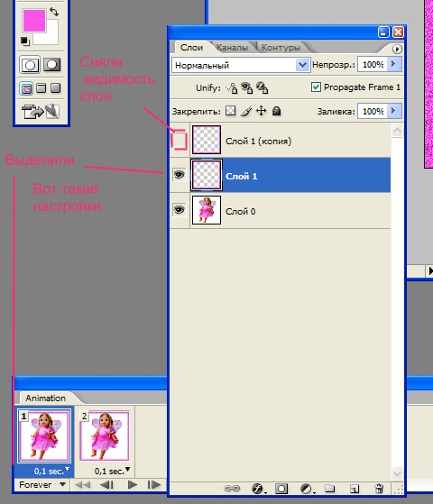Viewport: 433px width, 504px height.
Task: Select Quick Mask Mode icon
Action: [51, 65]
